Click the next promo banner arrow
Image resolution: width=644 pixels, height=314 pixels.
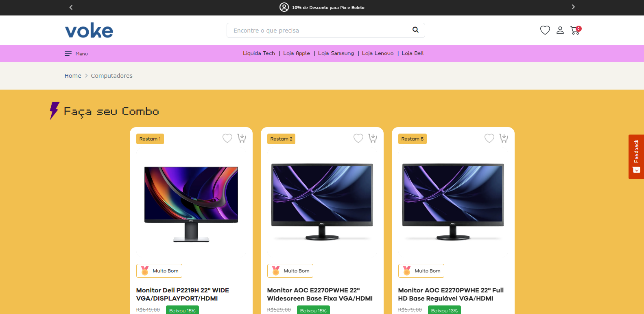(573, 7)
